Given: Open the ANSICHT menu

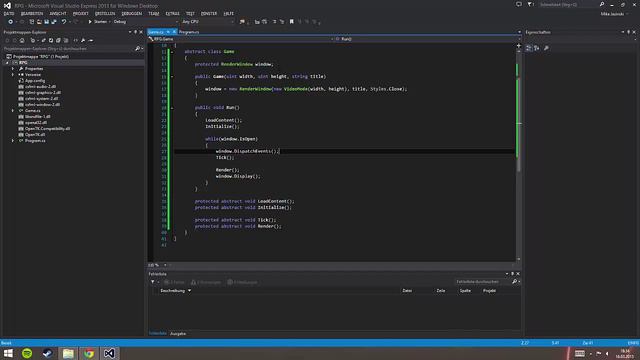Looking at the screenshot, I should pyautogui.click(x=58, y=13).
